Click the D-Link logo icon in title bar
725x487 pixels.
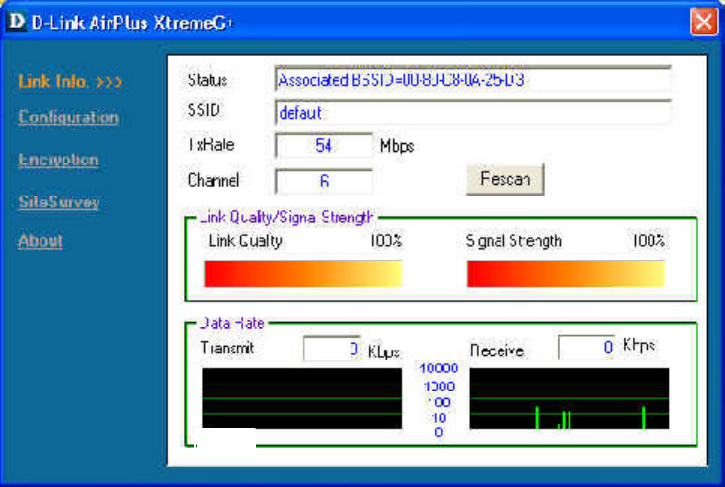click(x=17, y=21)
